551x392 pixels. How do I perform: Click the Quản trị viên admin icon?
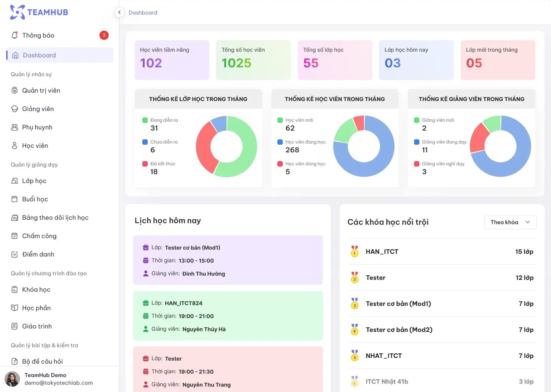click(x=15, y=90)
